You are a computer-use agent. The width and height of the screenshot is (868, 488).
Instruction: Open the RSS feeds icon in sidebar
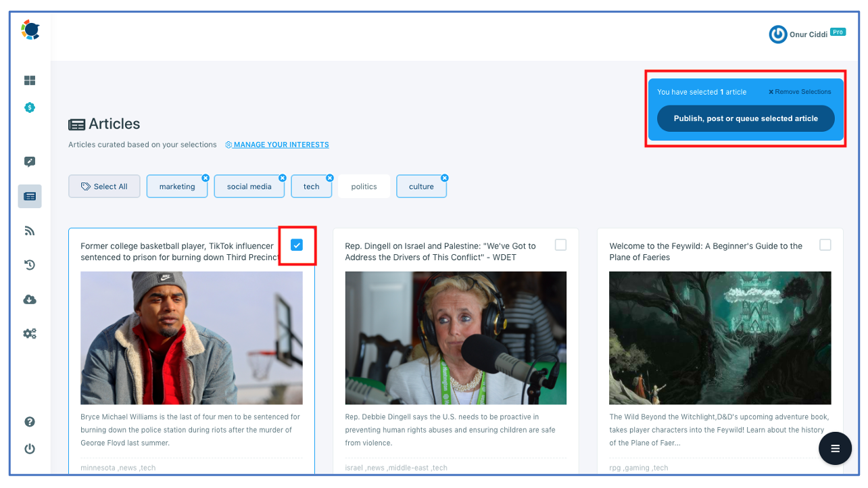tap(30, 231)
